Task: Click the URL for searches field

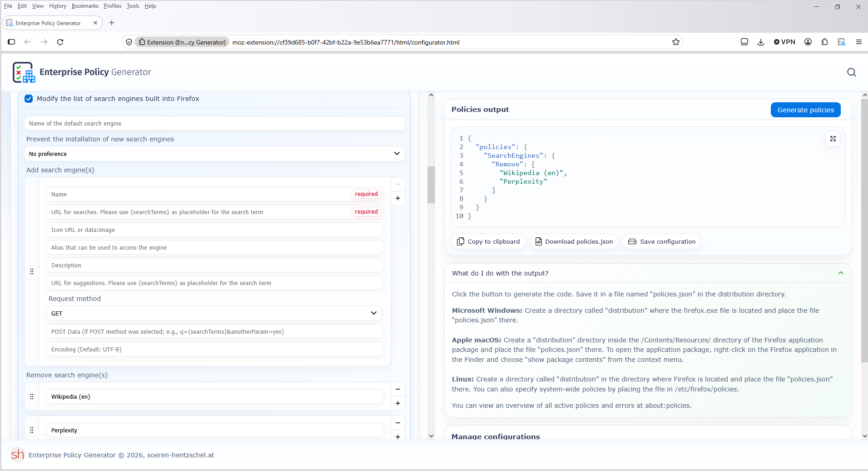Action: pos(215,212)
